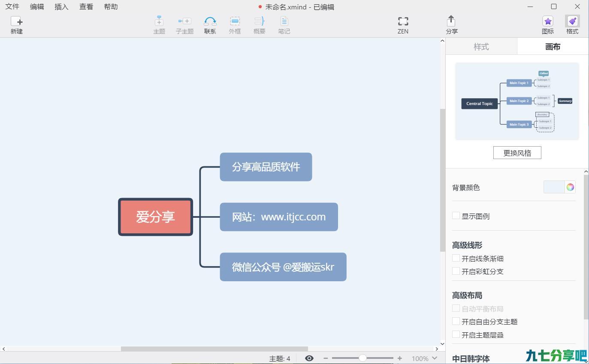Click the zoom in plus icon
Image resolution: width=589 pixels, height=364 pixels.
pos(400,358)
